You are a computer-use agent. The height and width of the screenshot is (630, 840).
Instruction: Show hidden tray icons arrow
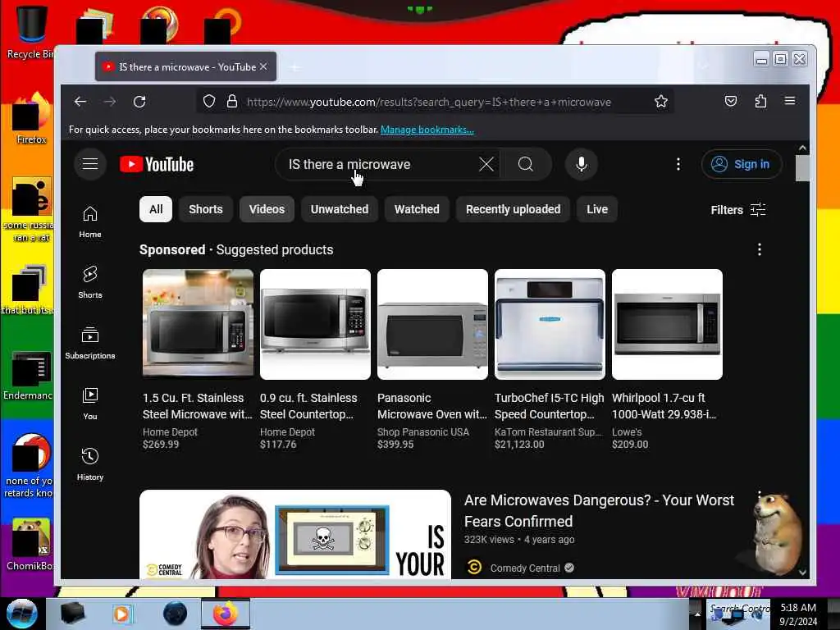697,614
